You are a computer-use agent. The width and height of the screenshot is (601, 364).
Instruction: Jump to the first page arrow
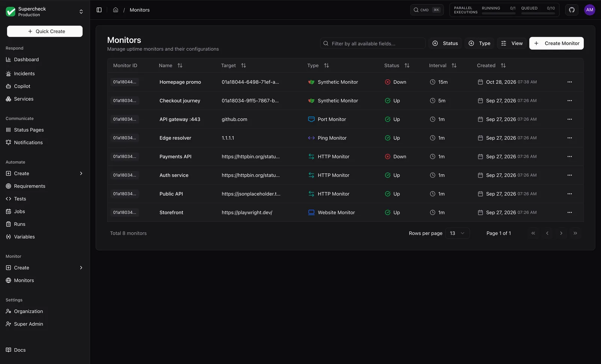(x=533, y=233)
